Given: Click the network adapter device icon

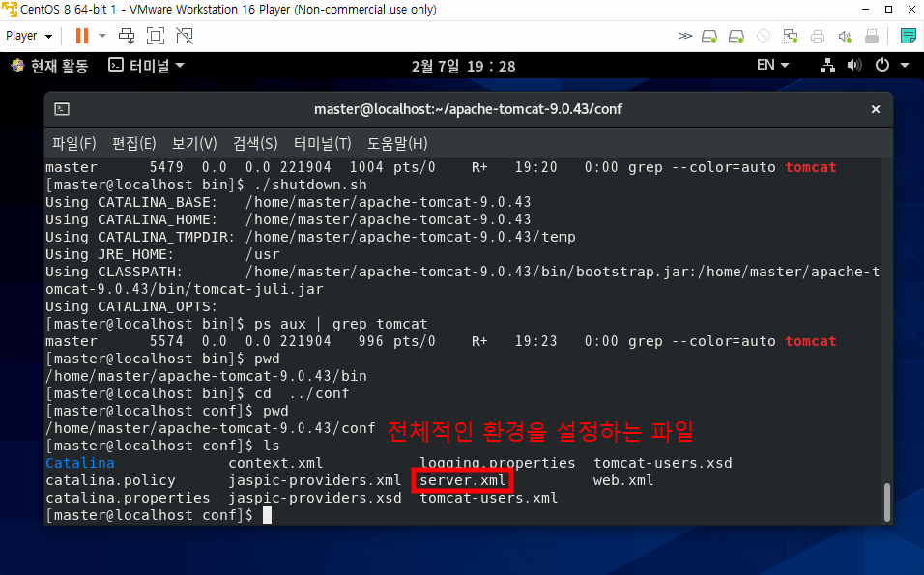Looking at the screenshot, I should coord(791,36).
